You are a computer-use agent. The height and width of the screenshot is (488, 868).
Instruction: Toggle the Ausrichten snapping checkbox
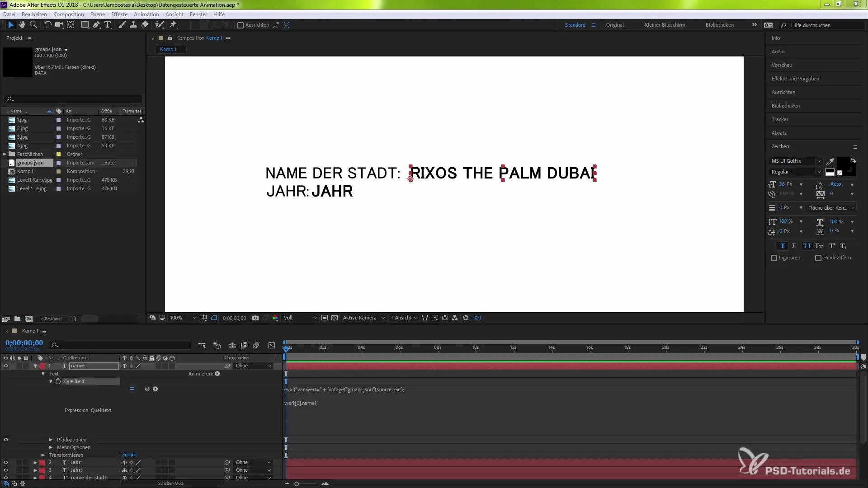pos(241,25)
